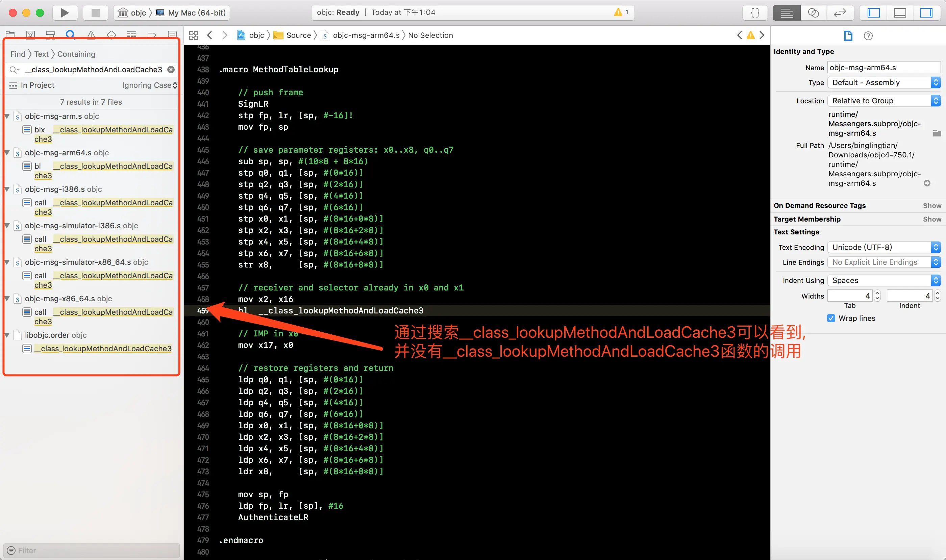Open the Quick Help inspector
The width and height of the screenshot is (946, 560).
click(868, 36)
